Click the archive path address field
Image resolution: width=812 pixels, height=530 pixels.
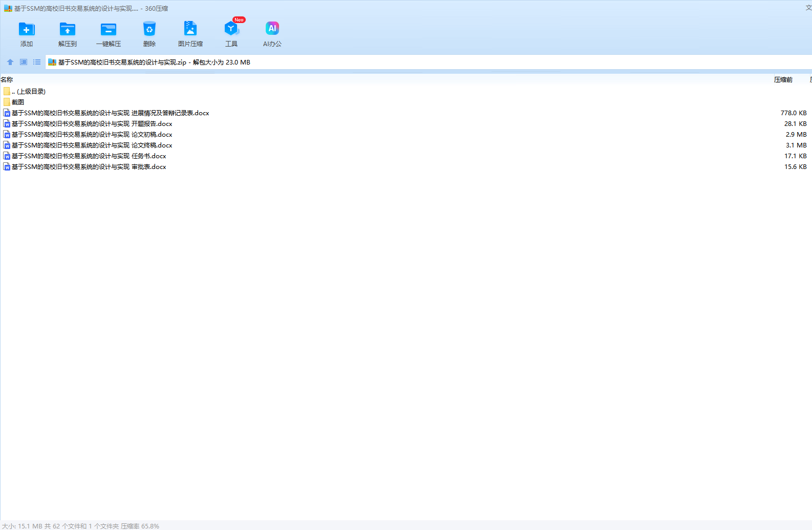point(410,62)
